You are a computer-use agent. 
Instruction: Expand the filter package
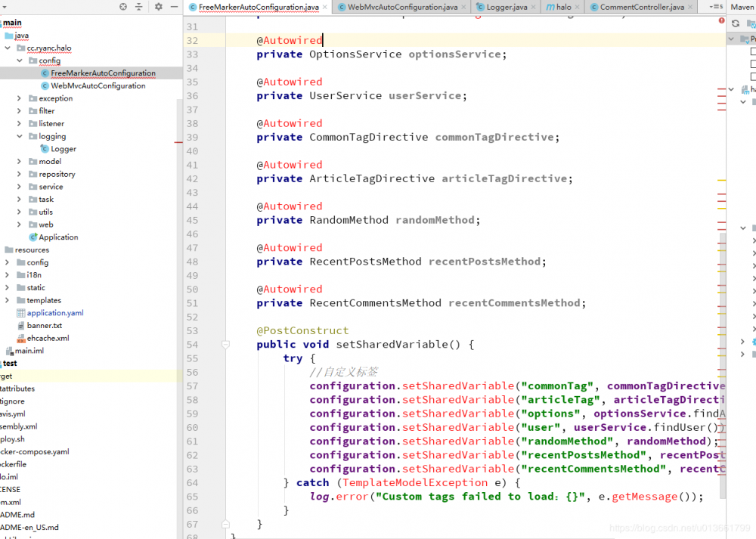20,111
